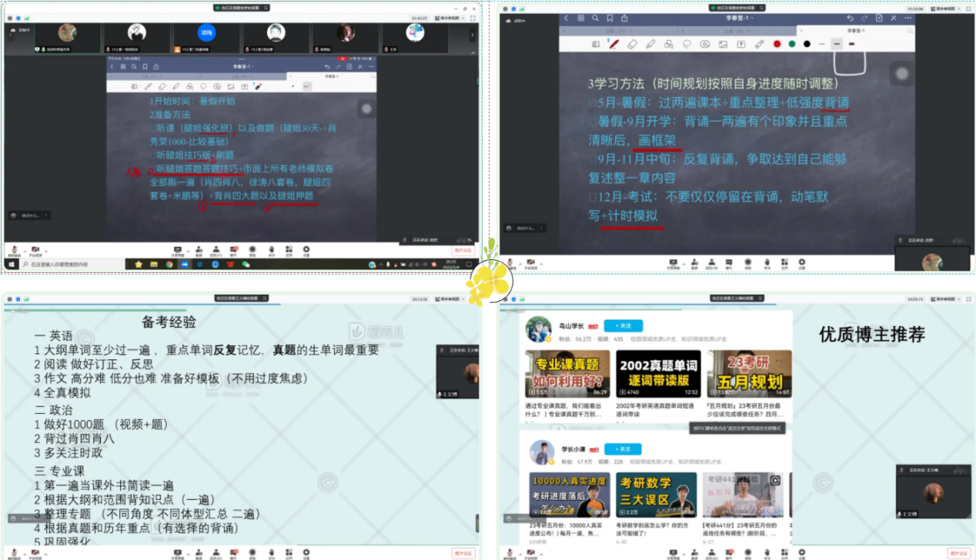Show next participants with the top-left video strip arrow
Viewport: 976px width, 560px height.
tap(471, 36)
